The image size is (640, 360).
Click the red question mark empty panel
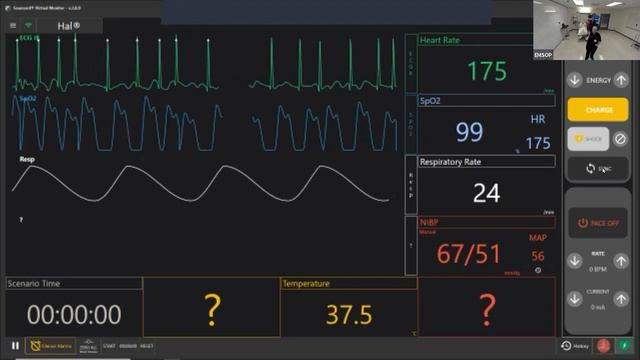[x=487, y=308]
